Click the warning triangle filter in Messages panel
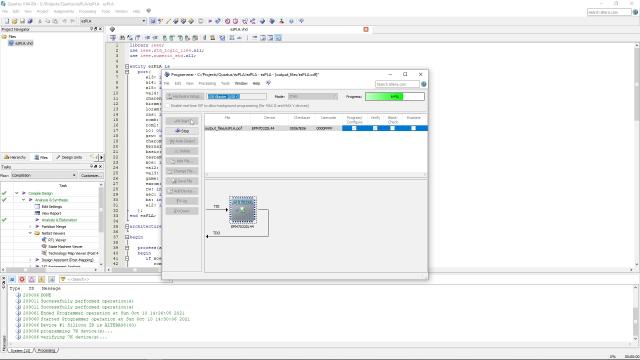The width and height of the screenshot is (640, 360). pos(32,279)
